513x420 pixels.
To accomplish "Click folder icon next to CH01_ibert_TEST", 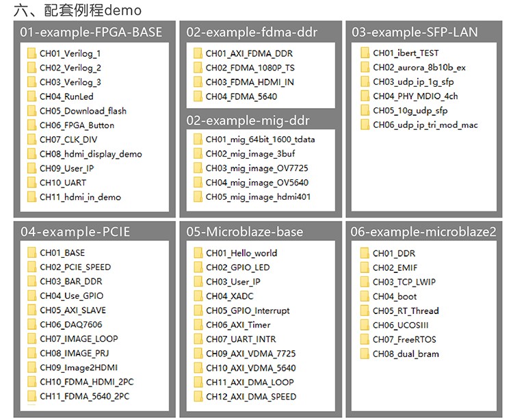I will click(365, 53).
